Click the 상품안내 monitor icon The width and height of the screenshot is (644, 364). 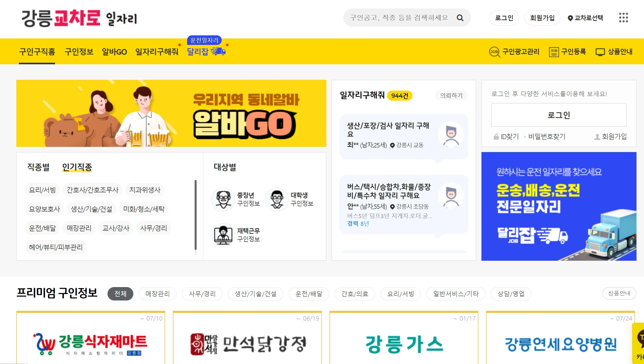tap(600, 52)
